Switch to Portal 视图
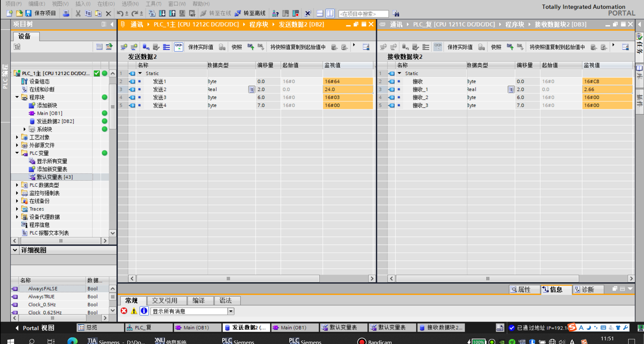 pyautogui.click(x=35, y=328)
